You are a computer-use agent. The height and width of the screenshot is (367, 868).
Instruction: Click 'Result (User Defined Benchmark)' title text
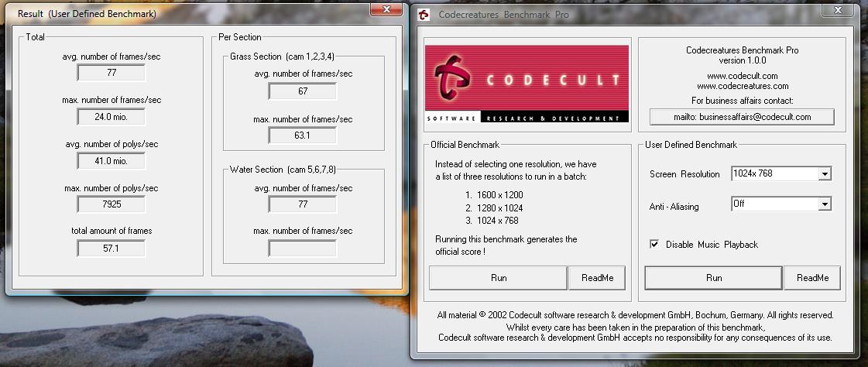(x=87, y=14)
